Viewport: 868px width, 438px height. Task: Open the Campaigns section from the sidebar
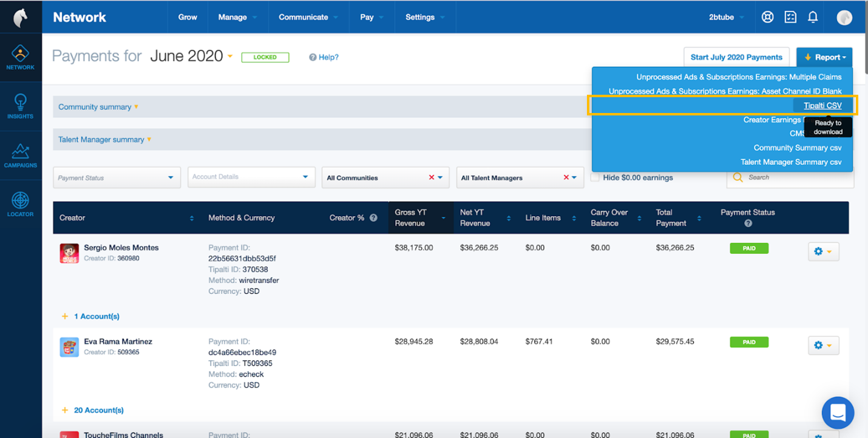tap(21, 155)
